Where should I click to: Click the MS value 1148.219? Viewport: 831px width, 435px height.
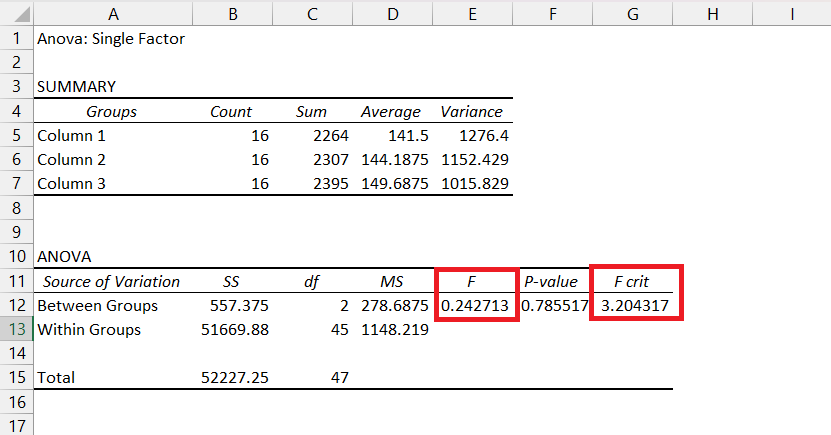coord(395,330)
